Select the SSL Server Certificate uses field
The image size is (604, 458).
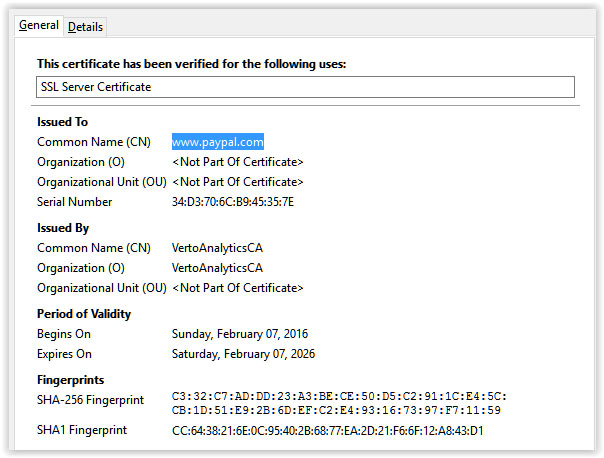[305, 87]
